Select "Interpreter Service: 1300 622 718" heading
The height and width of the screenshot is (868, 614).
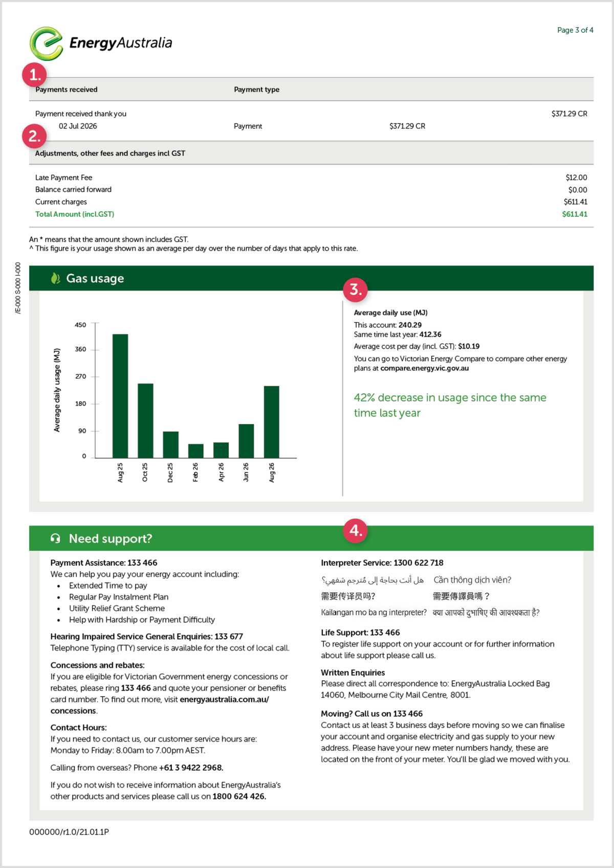(382, 563)
